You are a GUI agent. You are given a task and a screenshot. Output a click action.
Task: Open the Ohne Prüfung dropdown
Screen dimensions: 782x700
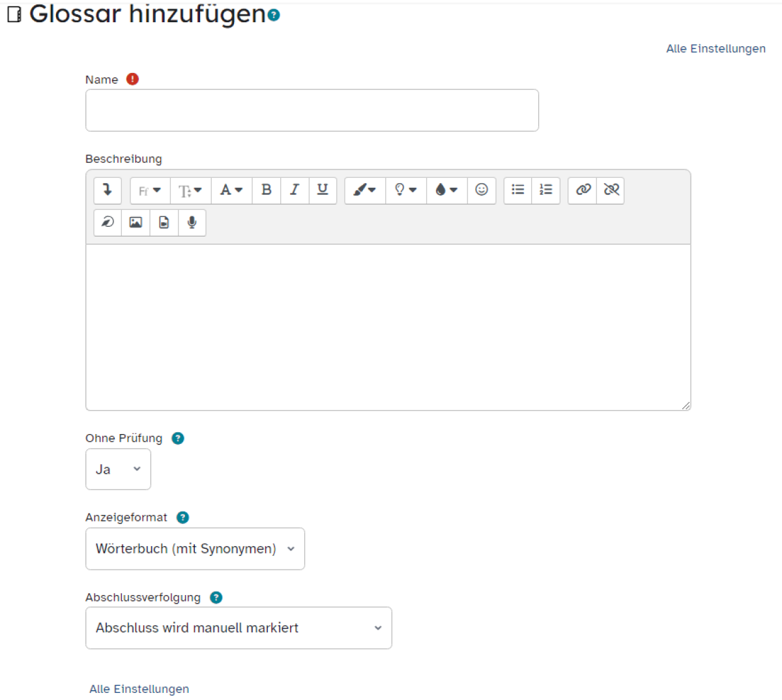(118, 469)
